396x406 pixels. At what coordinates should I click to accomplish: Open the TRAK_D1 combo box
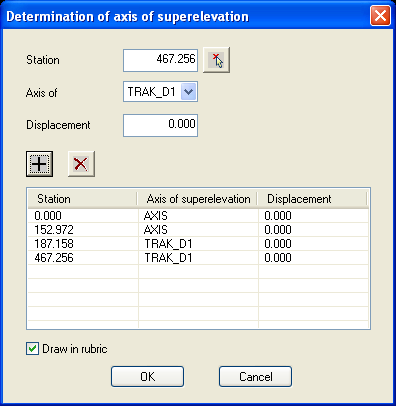(x=160, y=92)
